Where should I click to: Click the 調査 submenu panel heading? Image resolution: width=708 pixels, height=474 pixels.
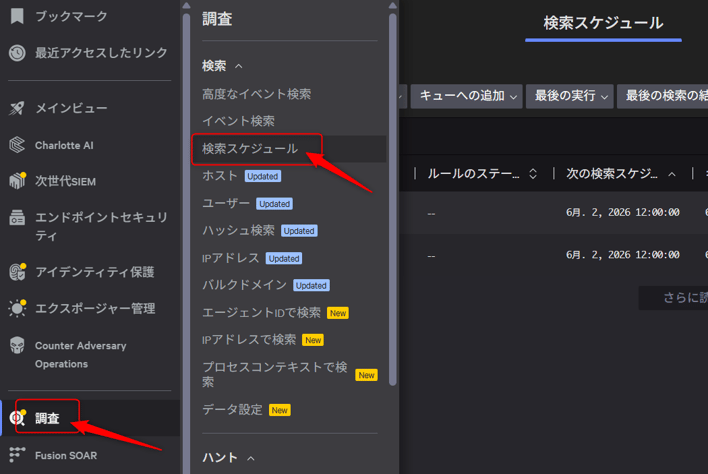(217, 19)
